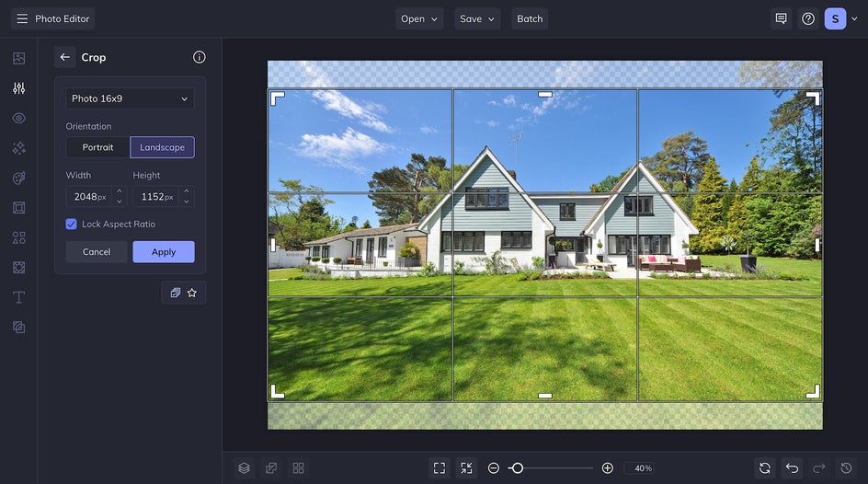This screenshot has width=868, height=484.
Task: Decrease Width with the down arrow
Action: tap(119, 202)
